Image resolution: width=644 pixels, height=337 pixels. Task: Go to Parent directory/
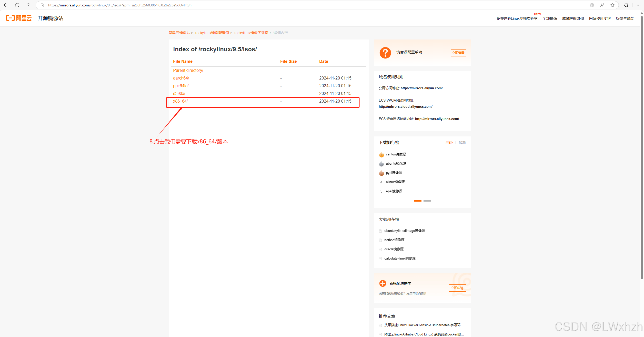tap(188, 70)
